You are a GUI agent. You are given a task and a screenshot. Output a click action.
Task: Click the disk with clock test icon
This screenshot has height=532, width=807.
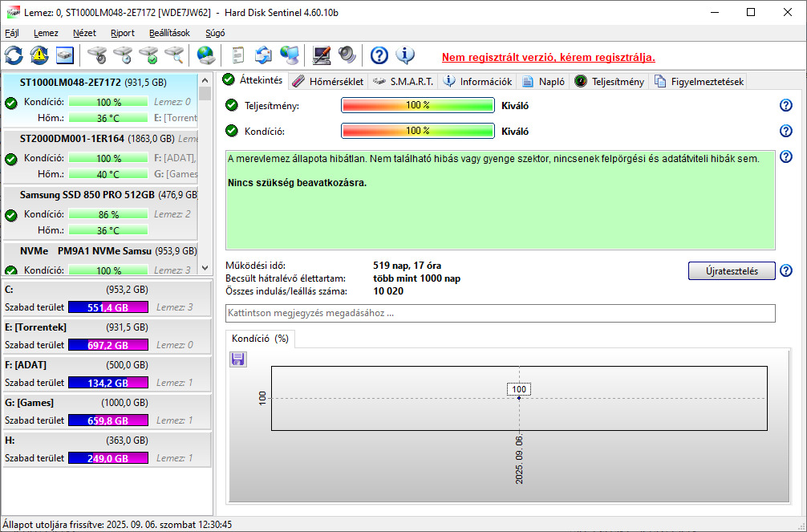(x=123, y=55)
